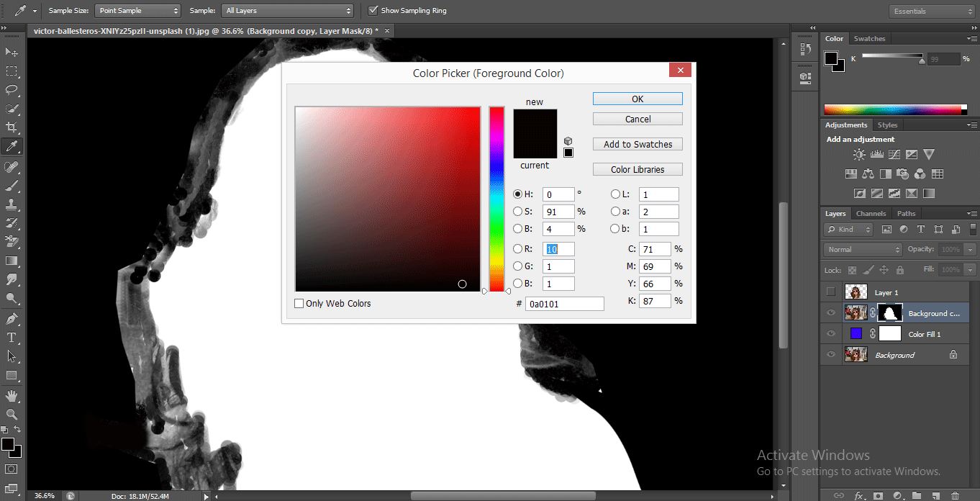Select the Lasso tool
The image size is (980, 501).
(x=12, y=90)
